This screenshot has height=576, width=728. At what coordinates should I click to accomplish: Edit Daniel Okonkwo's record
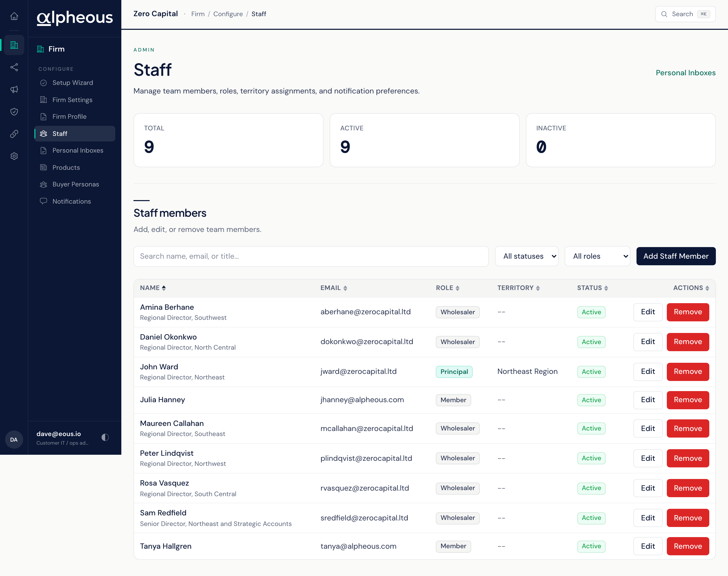648,342
